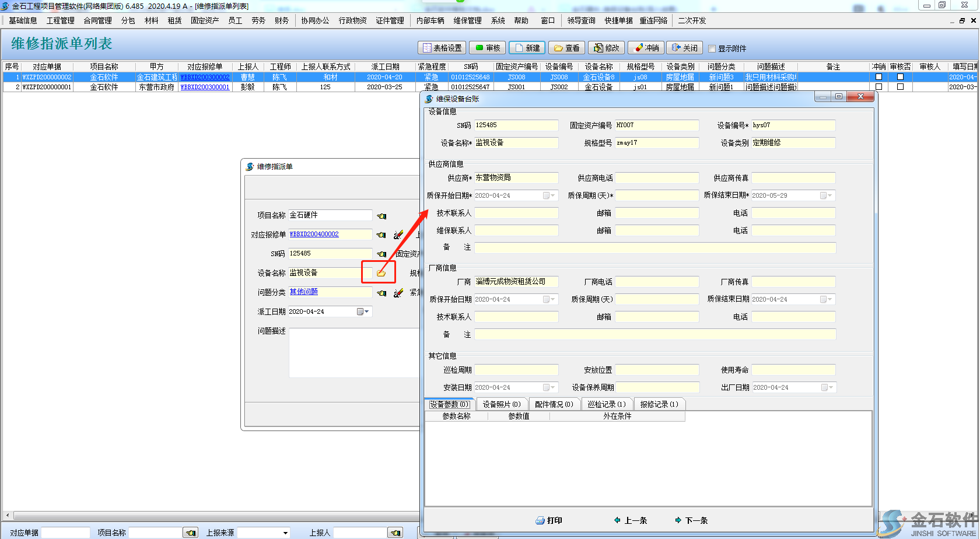Maximize the 维保设备台账 dialog
This screenshot has height=539, width=980.
click(x=839, y=97)
